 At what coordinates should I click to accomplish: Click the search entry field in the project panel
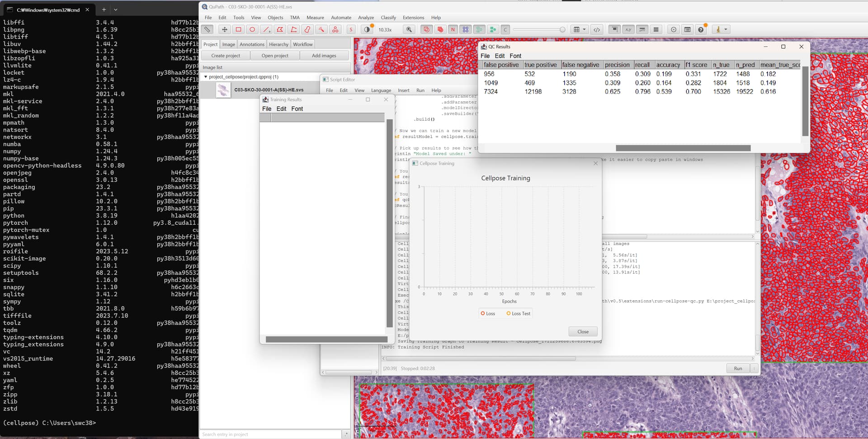[271, 434]
